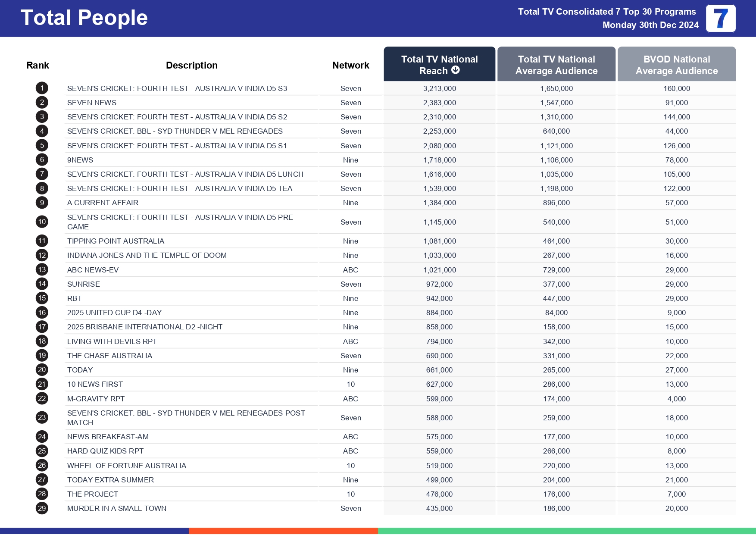Image resolution: width=756 pixels, height=535 pixels.
Task: Click the green segment of footer bar
Action: (x=566, y=531)
